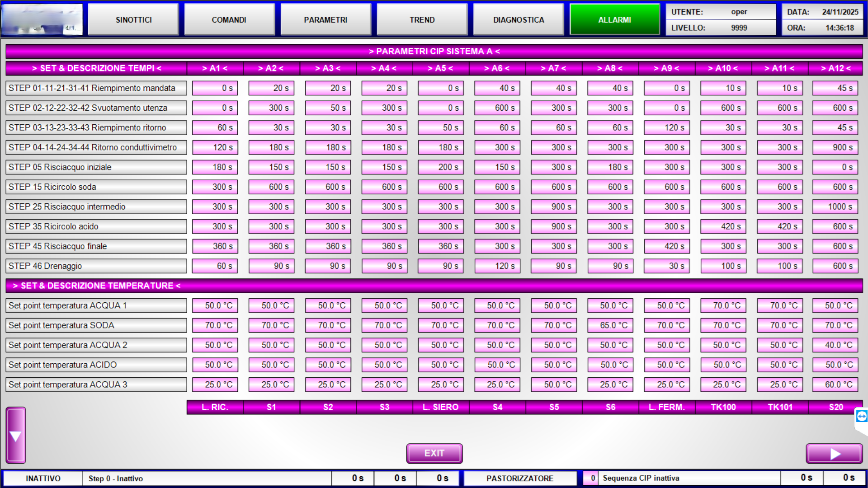This screenshot has height=488, width=868.
Task: Edit A7 Set point temperatura ACQUA 3 value
Action: [x=554, y=385]
